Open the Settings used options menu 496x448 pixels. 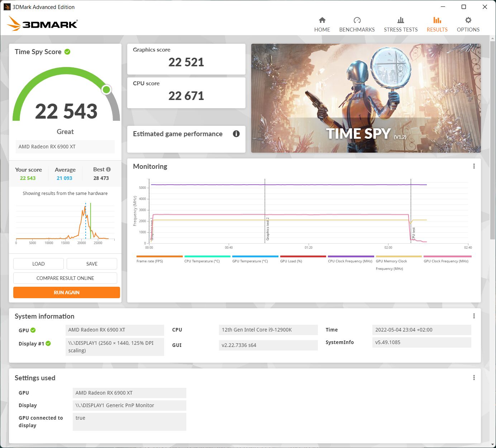pos(474,378)
